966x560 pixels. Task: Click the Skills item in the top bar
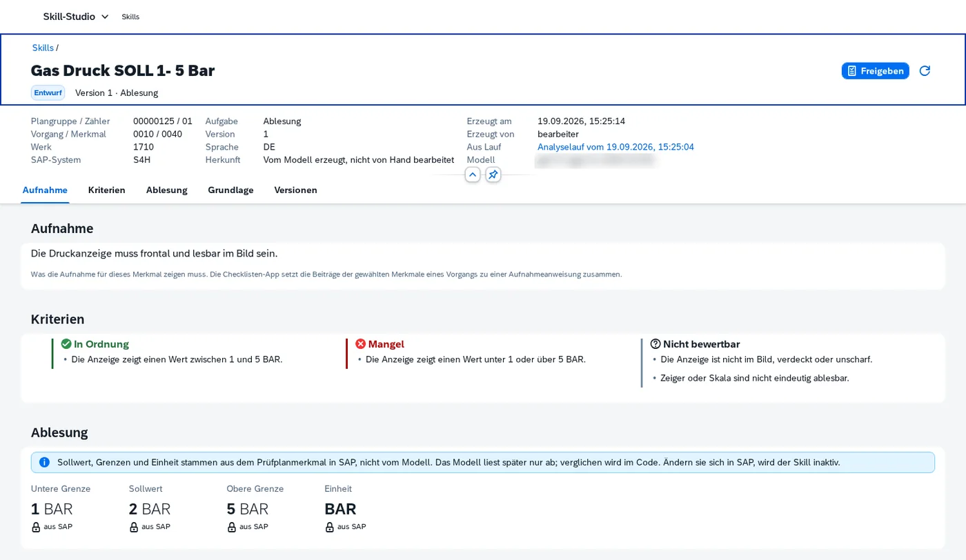(130, 17)
